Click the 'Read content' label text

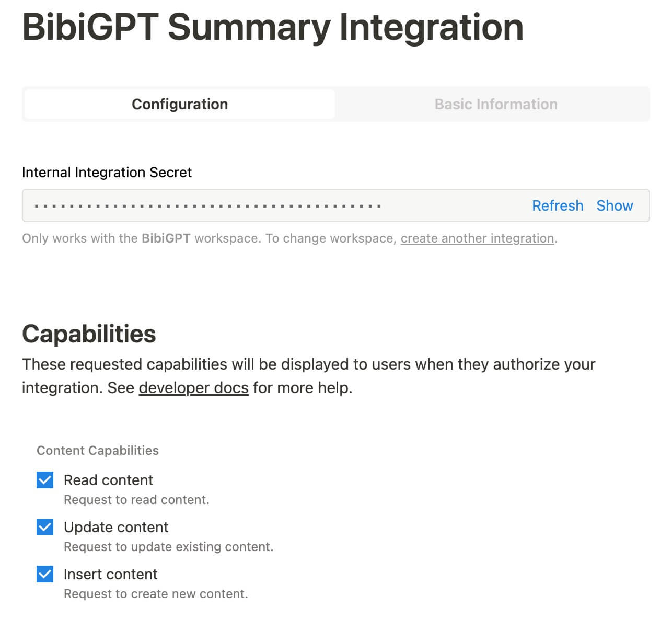pyautogui.click(x=108, y=480)
